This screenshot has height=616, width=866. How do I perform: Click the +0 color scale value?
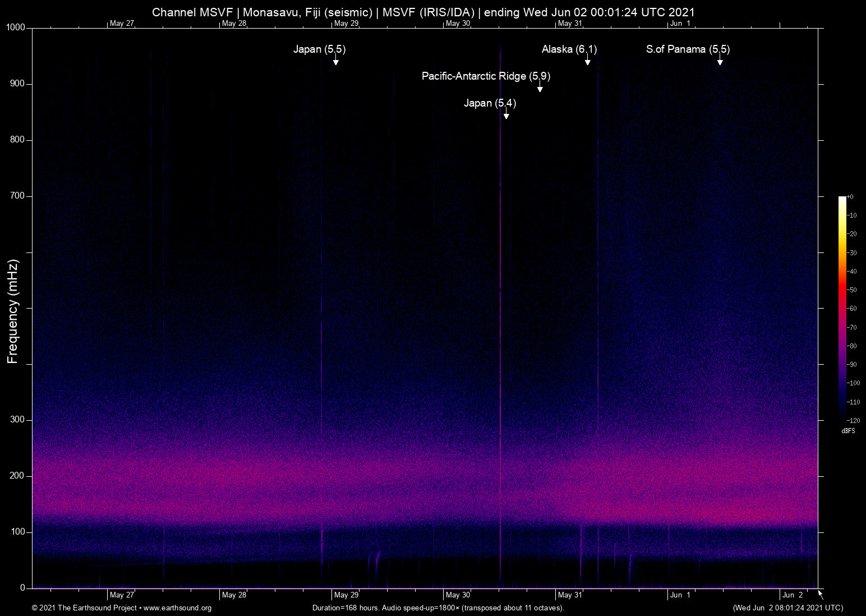click(x=850, y=197)
